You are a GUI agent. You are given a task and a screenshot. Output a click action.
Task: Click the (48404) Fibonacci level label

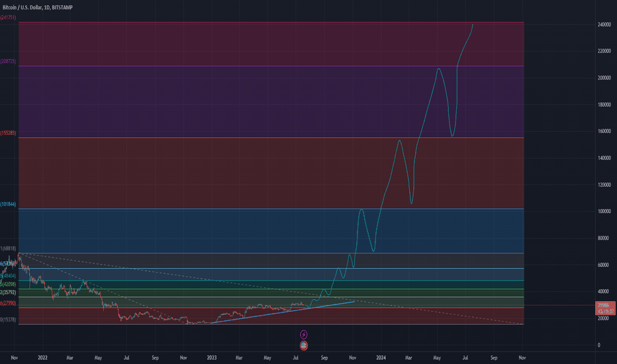coord(8,276)
